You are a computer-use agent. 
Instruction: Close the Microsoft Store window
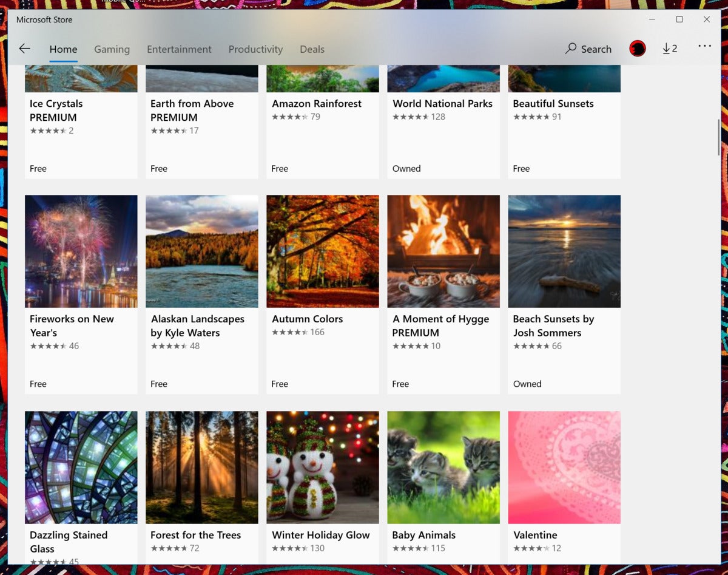pos(707,19)
